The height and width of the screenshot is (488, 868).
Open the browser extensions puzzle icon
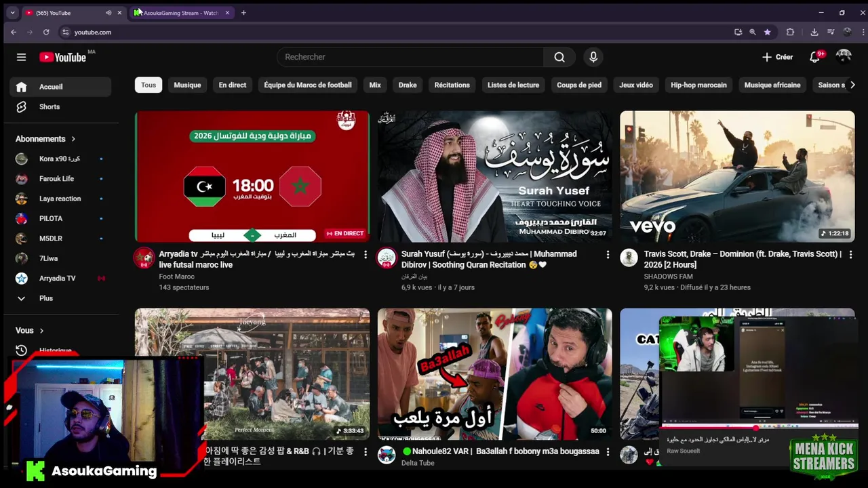tap(790, 32)
